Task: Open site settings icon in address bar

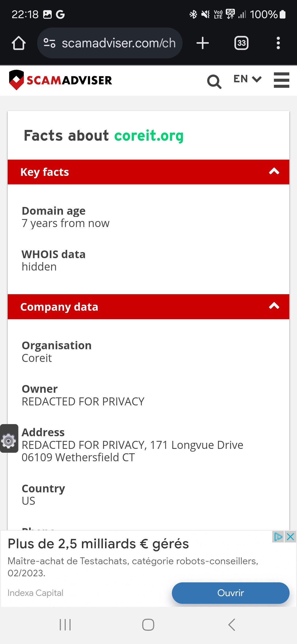Action: pyautogui.click(x=50, y=43)
